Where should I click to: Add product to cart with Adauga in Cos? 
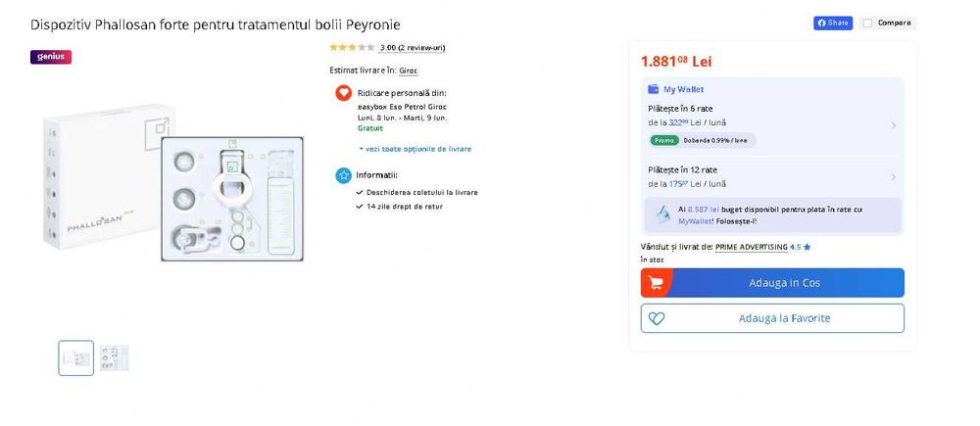coord(772,283)
